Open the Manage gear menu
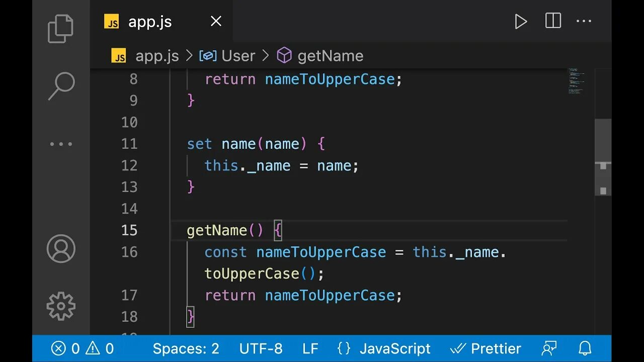The image size is (644, 362). click(61, 306)
